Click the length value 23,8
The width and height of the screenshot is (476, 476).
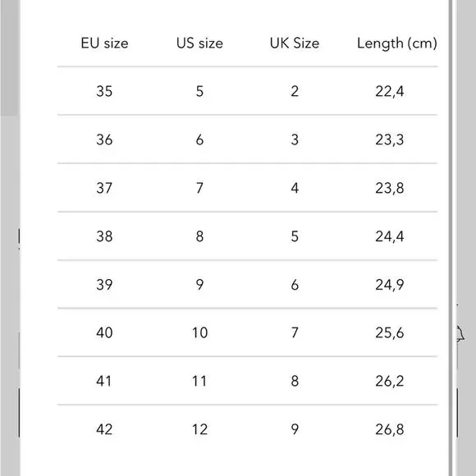390,188
